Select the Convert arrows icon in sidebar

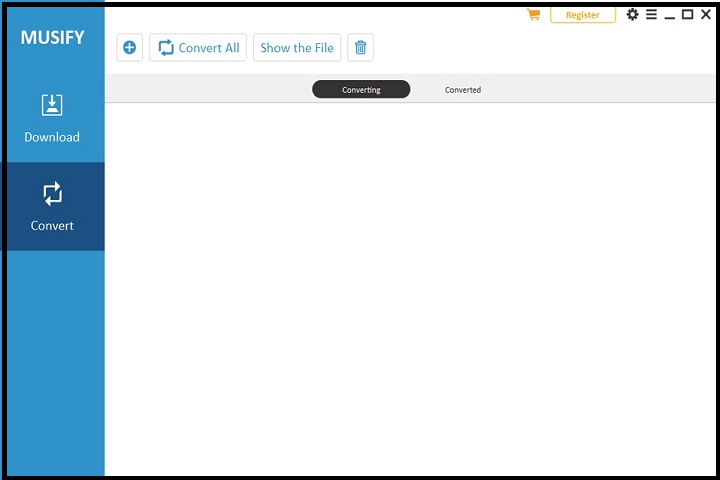[52, 193]
